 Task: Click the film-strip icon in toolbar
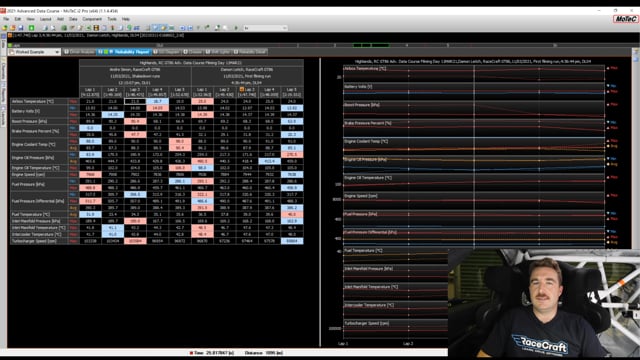point(96,28)
